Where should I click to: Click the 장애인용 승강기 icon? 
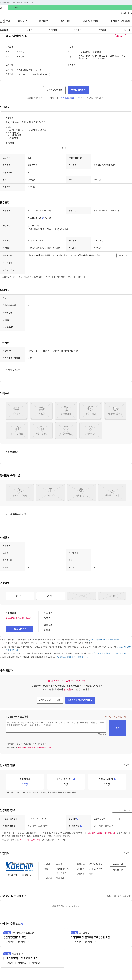coord(50,493)
